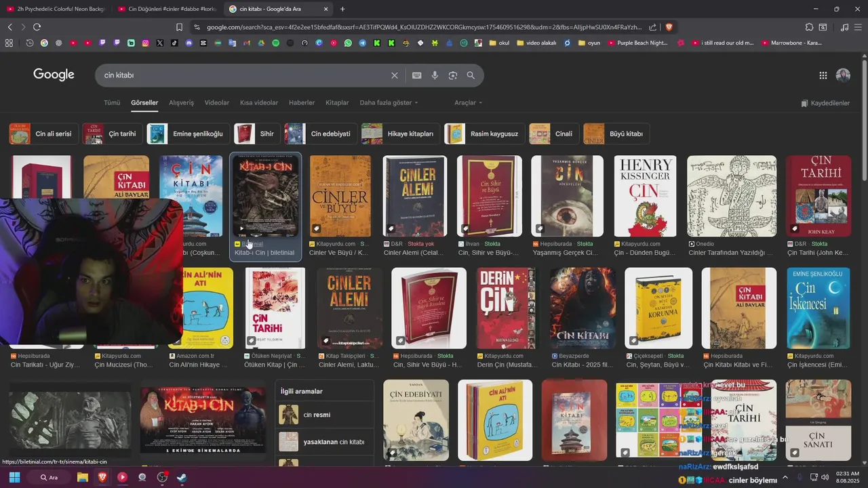Switch to the 'Tümü' results tab
Viewport: 868px width, 488px height.
tap(112, 103)
